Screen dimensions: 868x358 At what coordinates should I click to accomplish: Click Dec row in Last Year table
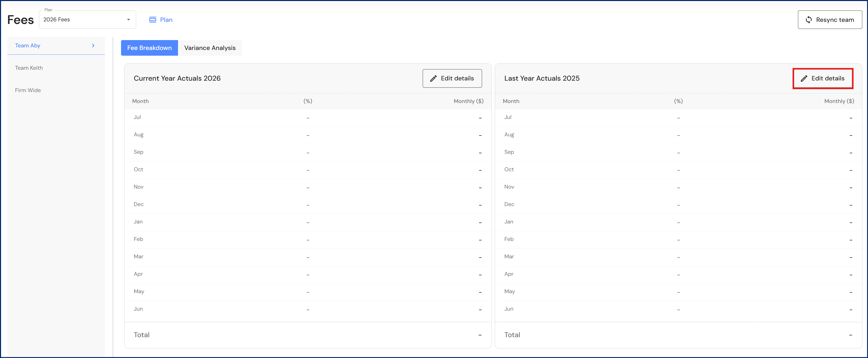[678, 204]
